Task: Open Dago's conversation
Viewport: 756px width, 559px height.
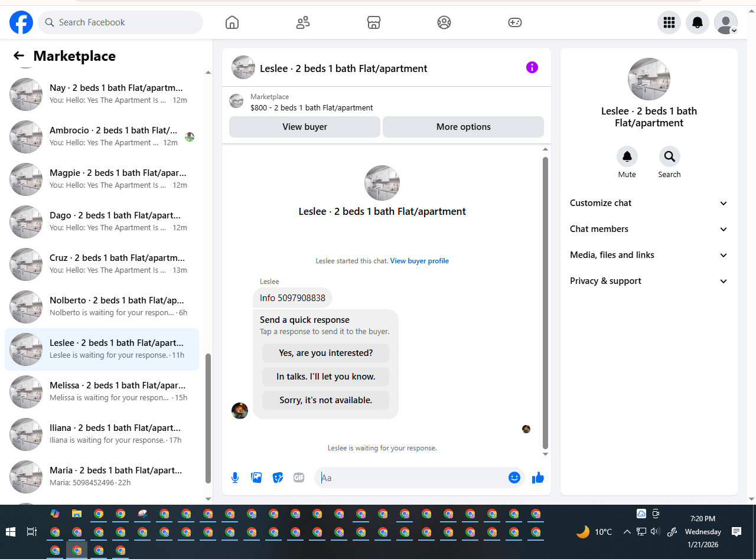Action: [x=102, y=222]
